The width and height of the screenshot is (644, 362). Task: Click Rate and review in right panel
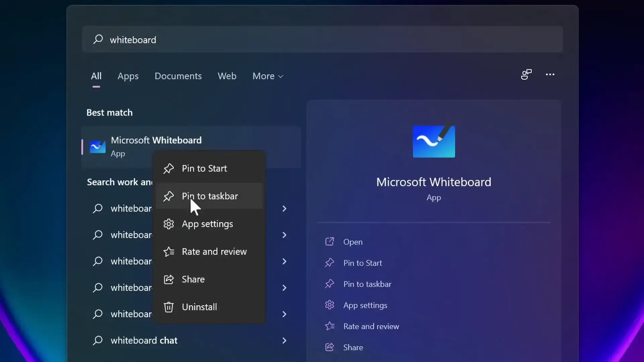(371, 326)
